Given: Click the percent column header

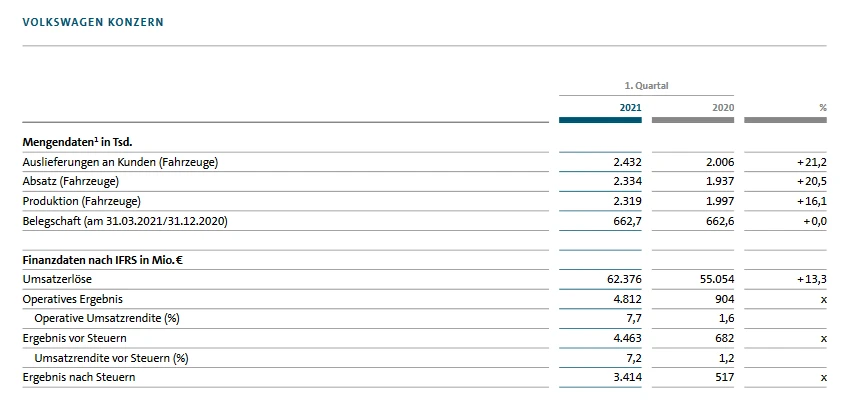Looking at the screenshot, I should (x=822, y=106).
